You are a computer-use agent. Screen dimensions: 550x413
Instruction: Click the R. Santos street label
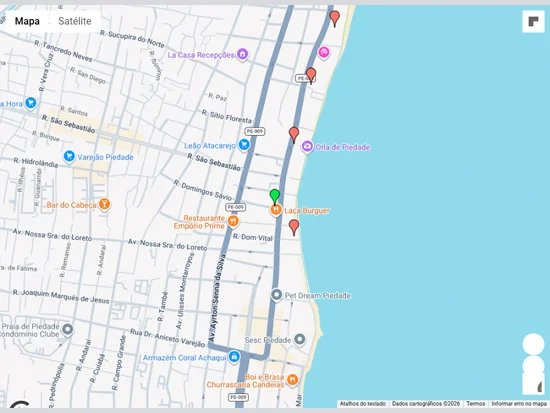(74, 111)
